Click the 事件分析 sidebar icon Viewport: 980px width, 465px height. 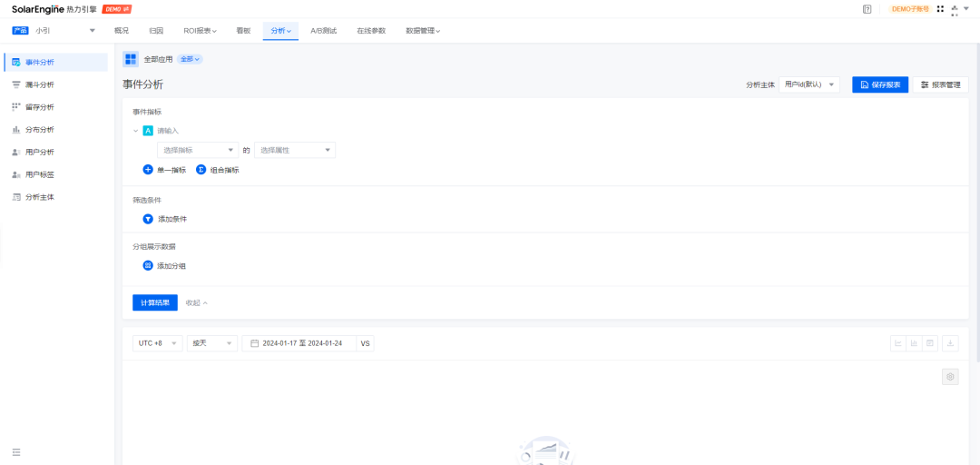[x=16, y=62]
